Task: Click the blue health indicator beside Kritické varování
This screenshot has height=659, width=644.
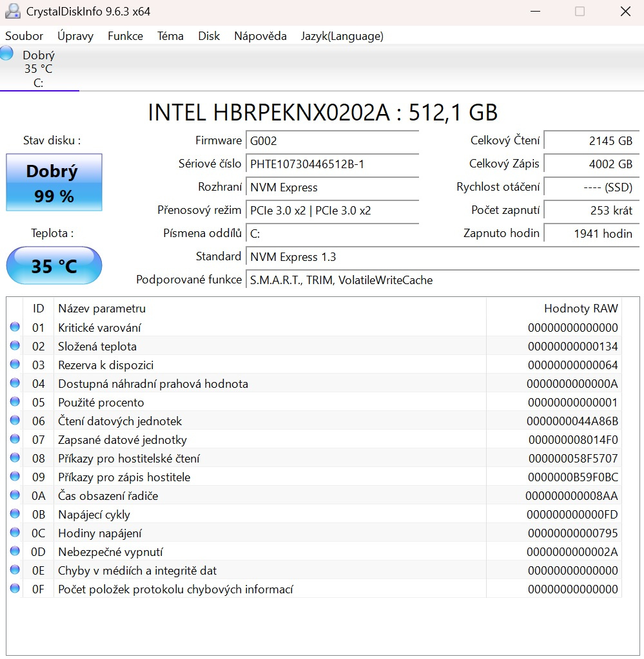Action: [x=14, y=327]
